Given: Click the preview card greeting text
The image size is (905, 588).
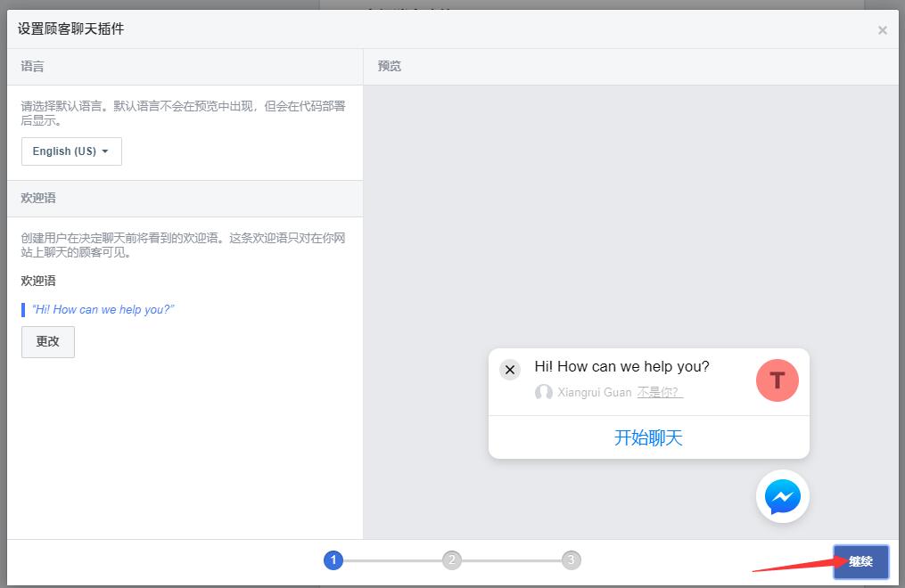Looking at the screenshot, I should [621, 366].
